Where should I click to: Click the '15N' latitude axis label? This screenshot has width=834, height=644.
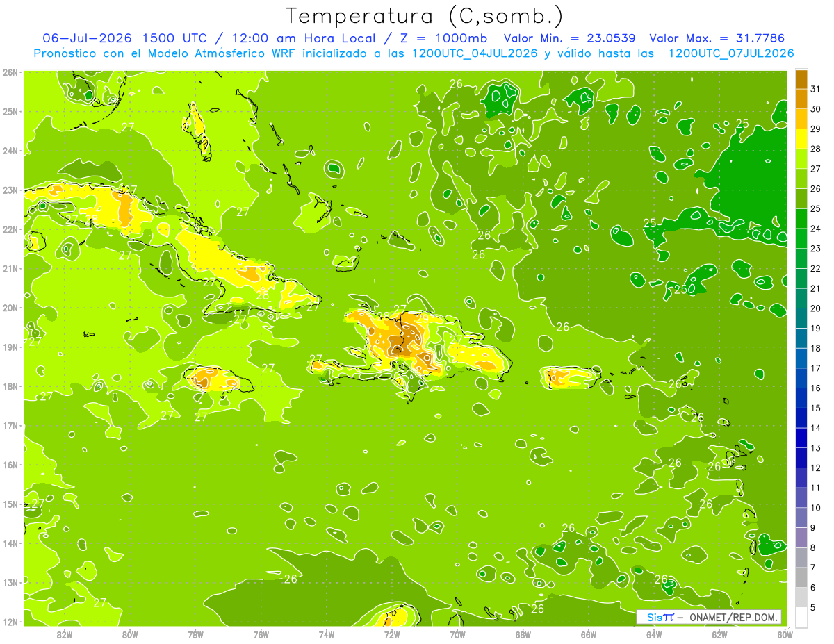(x=10, y=504)
